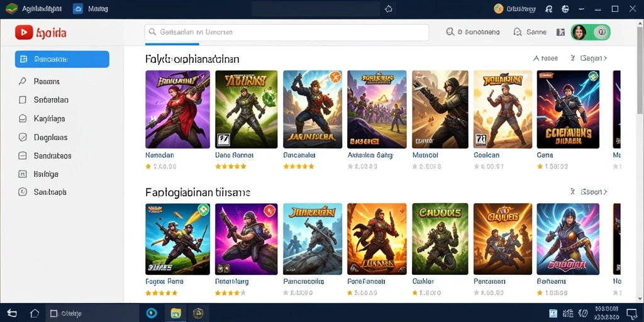Click the Gahien game title text
The image size is (644, 322).
(423, 282)
